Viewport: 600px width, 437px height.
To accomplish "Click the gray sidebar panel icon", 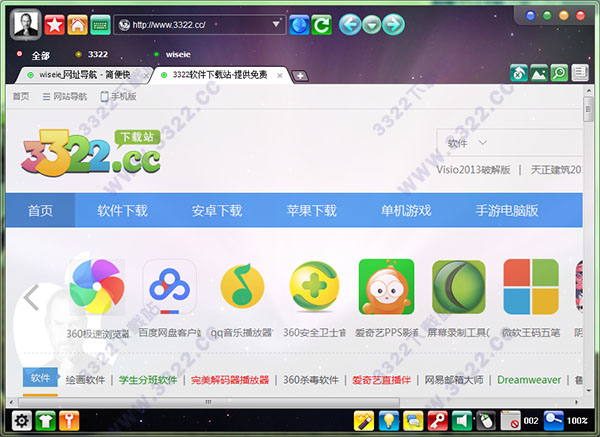I will [580, 73].
